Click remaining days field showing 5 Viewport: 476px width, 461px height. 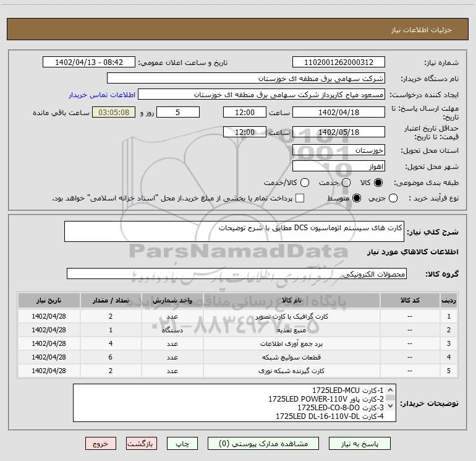click(178, 113)
